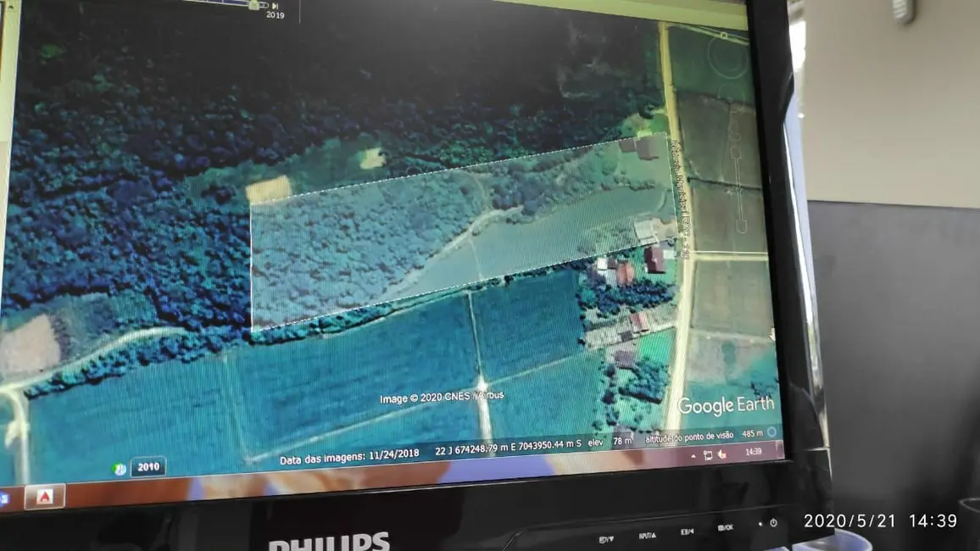Screen dimensions: 980x551
Task: Click the 2019 label under the time slider
Action: click(x=275, y=15)
